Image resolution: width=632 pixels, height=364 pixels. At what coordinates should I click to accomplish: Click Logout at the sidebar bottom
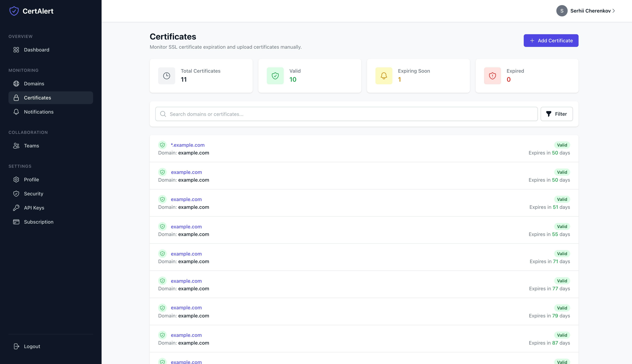51,346
